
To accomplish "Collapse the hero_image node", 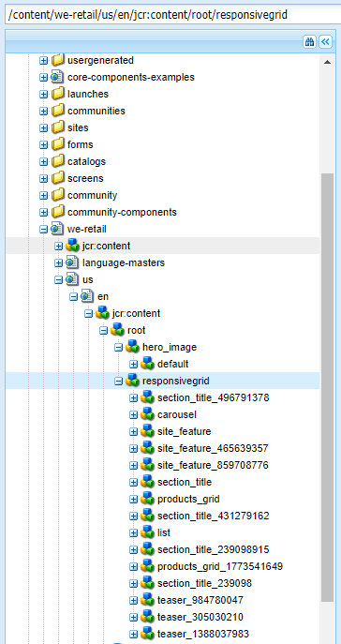I will (118, 348).
